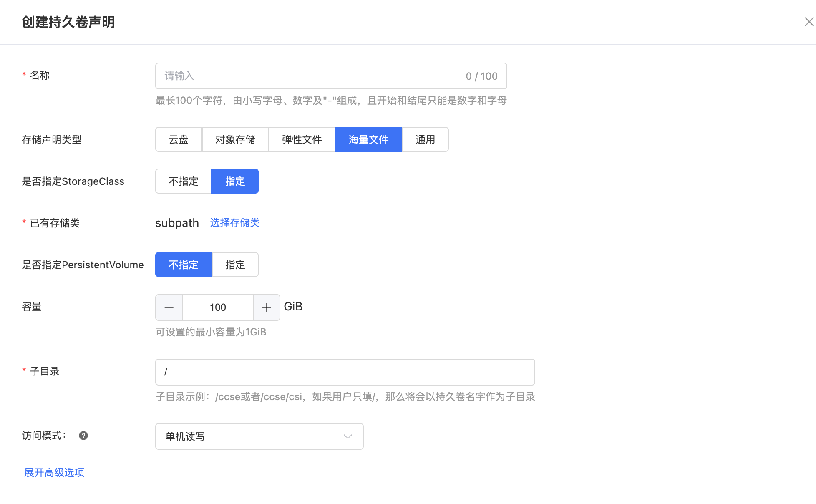Decrease capacity with minus button
This screenshot has height=504, width=816.
[x=169, y=307]
